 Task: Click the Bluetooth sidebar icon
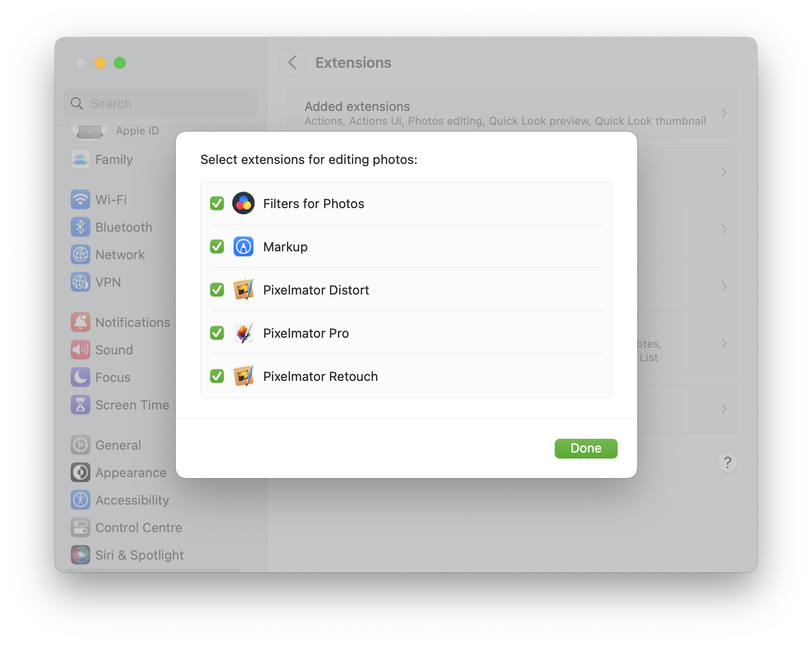[81, 227]
